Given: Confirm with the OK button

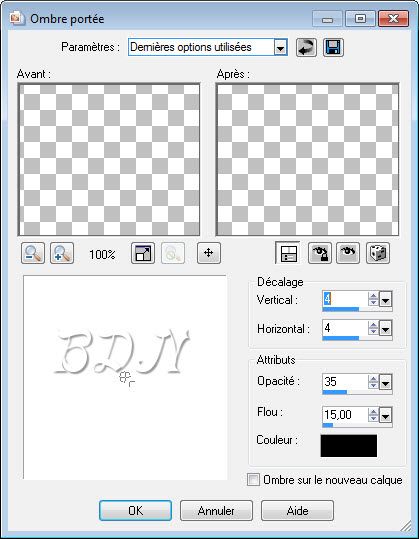Looking at the screenshot, I should [135, 510].
